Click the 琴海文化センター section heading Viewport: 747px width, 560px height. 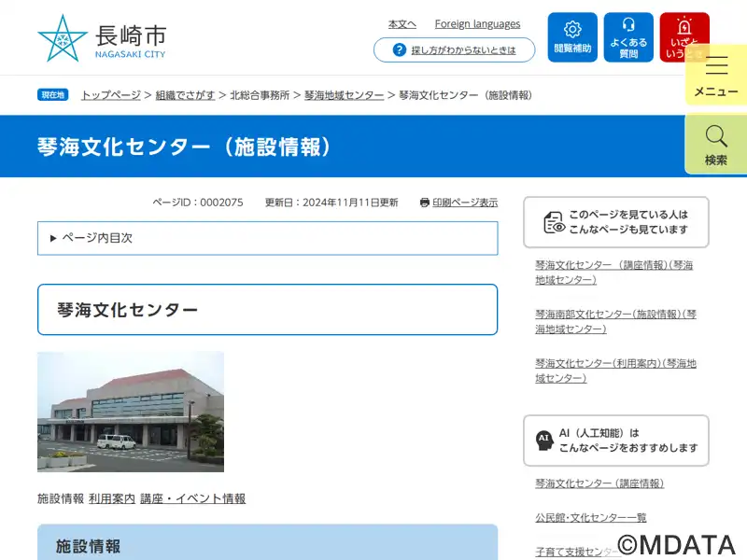[268, 310]
